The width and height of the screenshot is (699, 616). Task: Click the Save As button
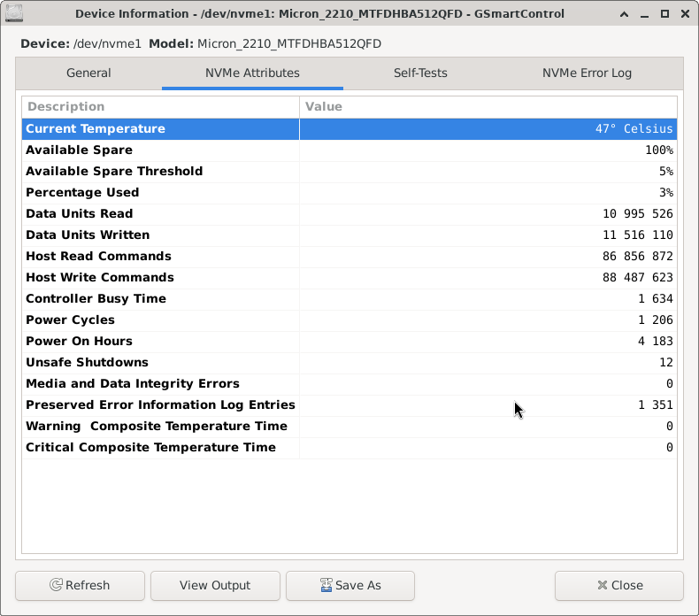(350, 585)
